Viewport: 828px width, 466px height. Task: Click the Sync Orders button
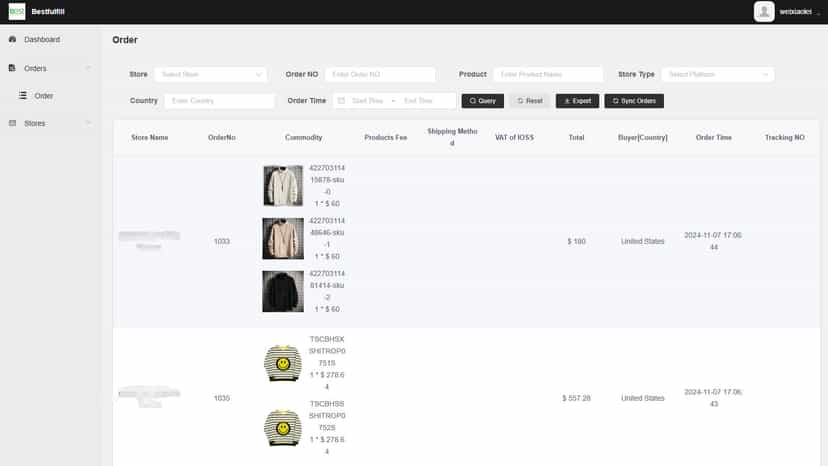(x=634, y=101)
